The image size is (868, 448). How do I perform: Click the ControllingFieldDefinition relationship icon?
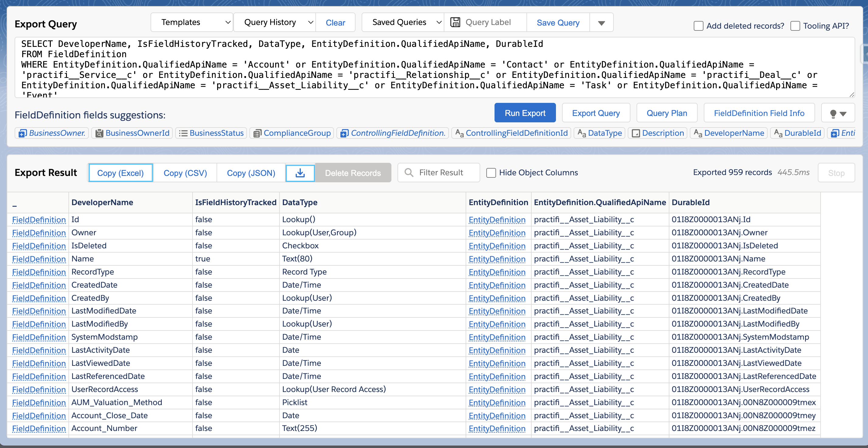[344, 134]
